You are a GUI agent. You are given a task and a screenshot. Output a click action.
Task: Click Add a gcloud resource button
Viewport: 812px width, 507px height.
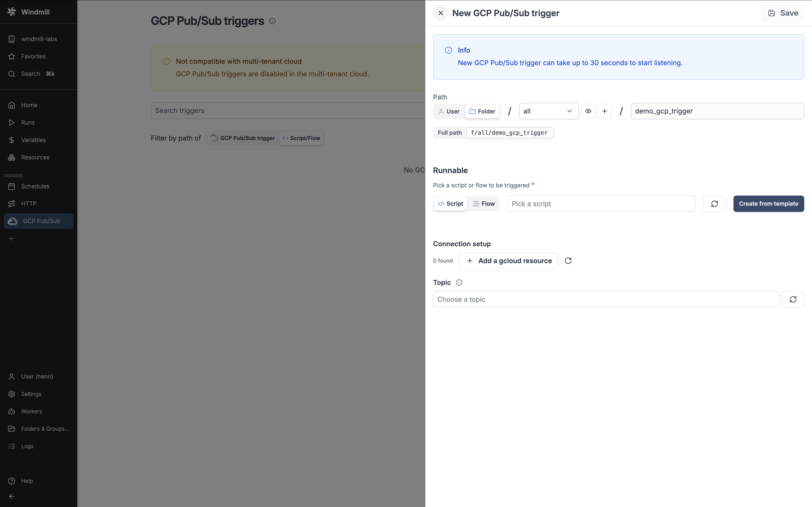[x=508, y=261]
